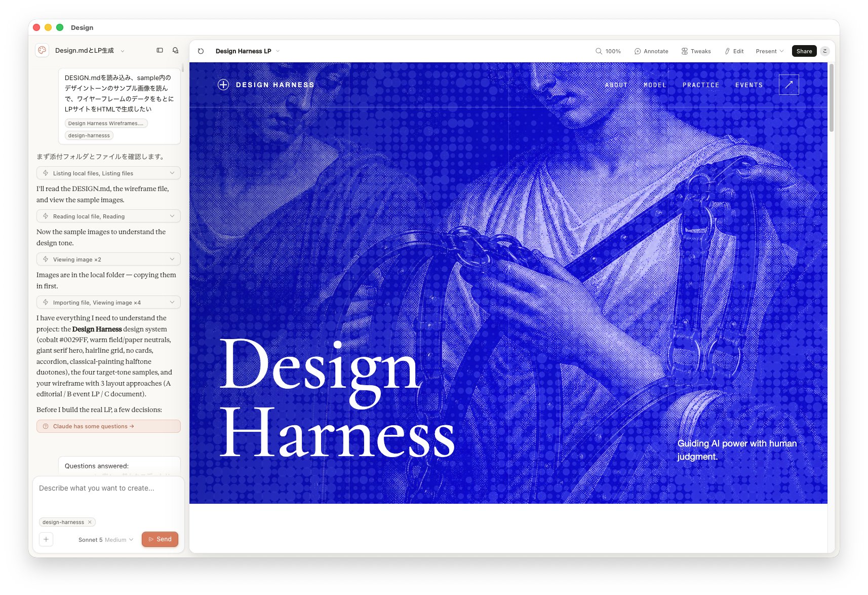The height and width of the screenshot is (595, 868).
Task: Toggle the Tweaks panel
Action: point(696,51)
